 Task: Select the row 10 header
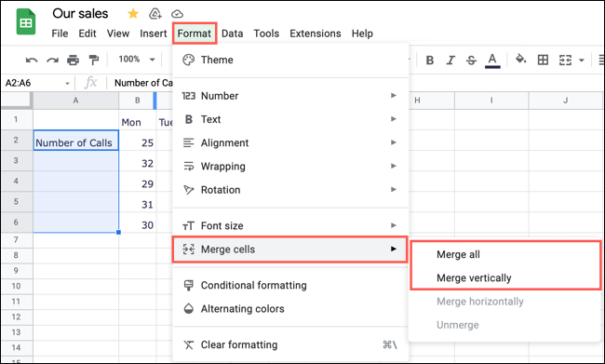(16, 287)
